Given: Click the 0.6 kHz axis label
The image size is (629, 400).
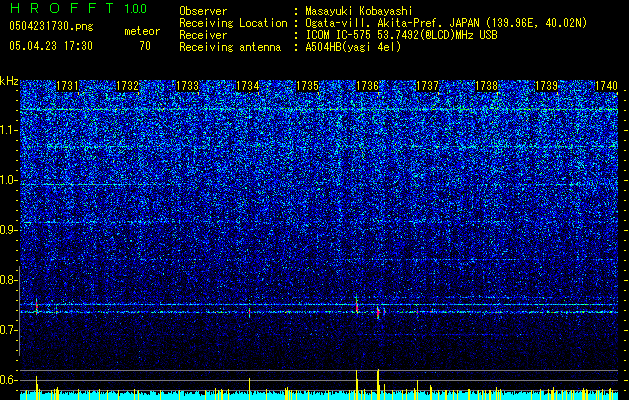Looking at the screenshot, I should tap(9, 380).
